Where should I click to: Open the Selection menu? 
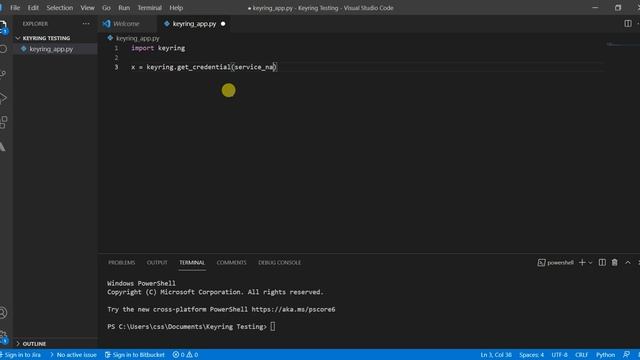coord(60,8)
